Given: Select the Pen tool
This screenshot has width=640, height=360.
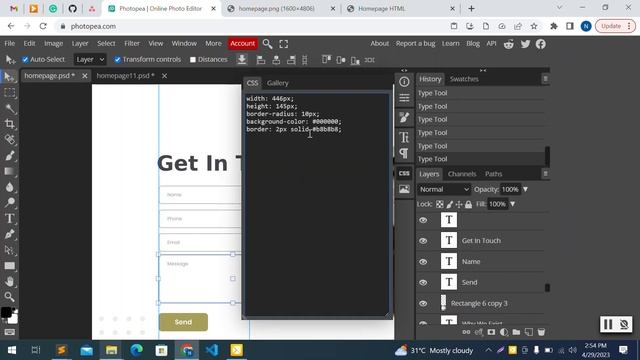Looking at the screenshot, I should pyautogui.click(x=9, y=234).
